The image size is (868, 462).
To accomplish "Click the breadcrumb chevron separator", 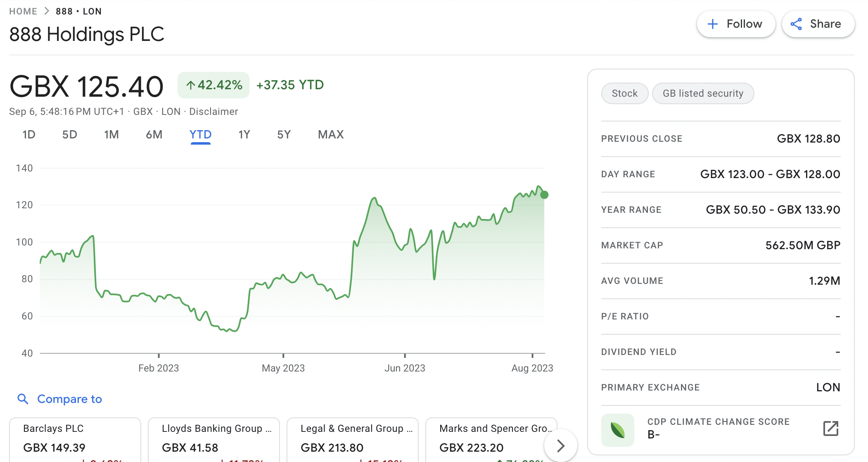I will (47, 11).
